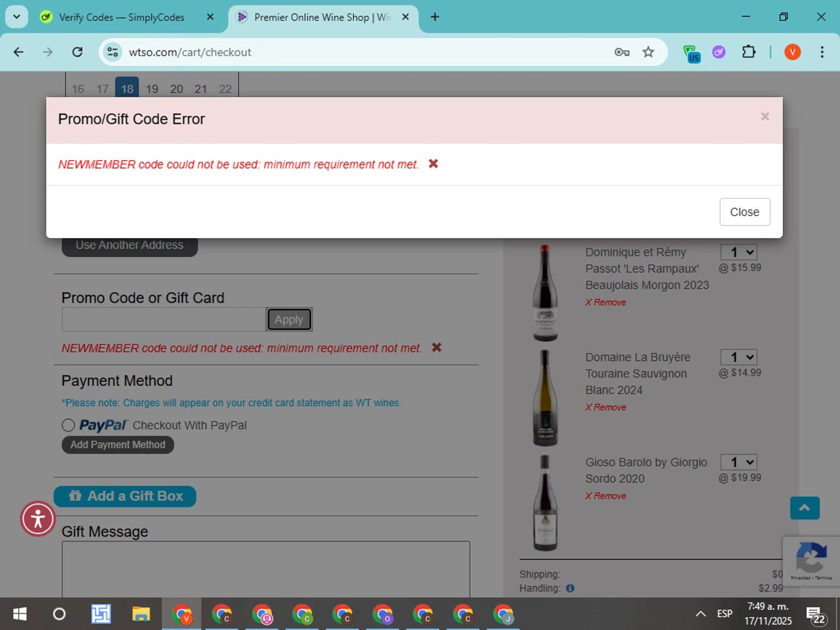The width and height of the screenshot is (840, 630).
Task: Select date 20 in the calendar
Action: coord(176,88)
